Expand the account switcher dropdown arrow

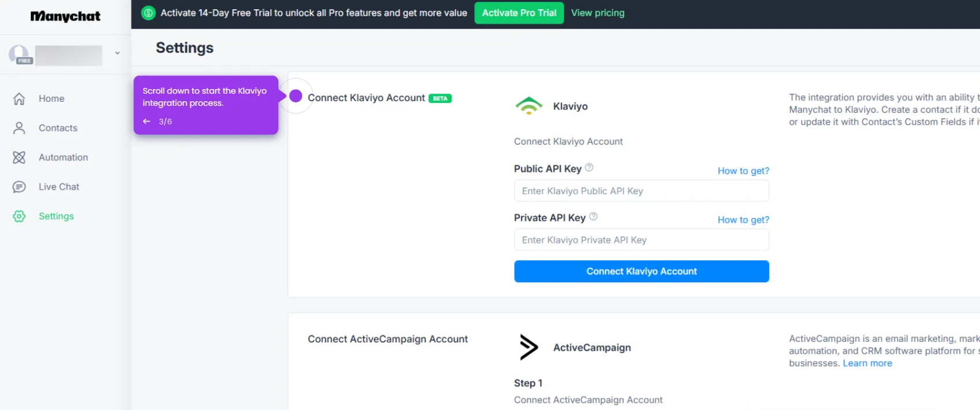[118, 53]
